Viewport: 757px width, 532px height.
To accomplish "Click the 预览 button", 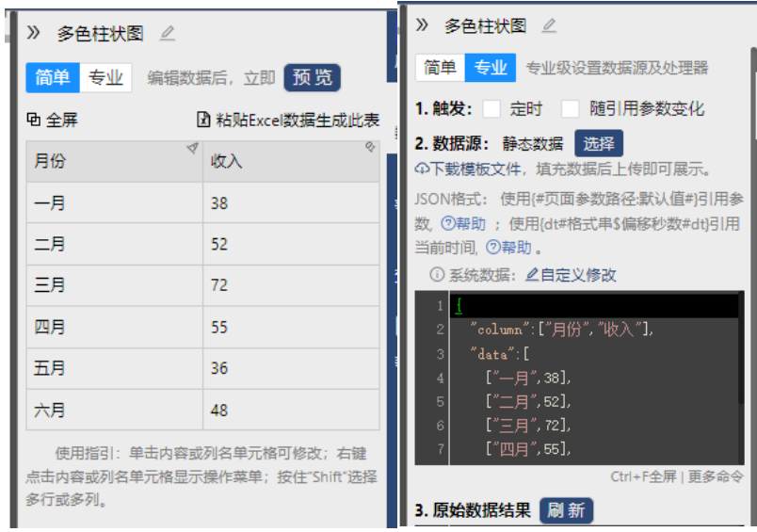I will tap(313, 77).
